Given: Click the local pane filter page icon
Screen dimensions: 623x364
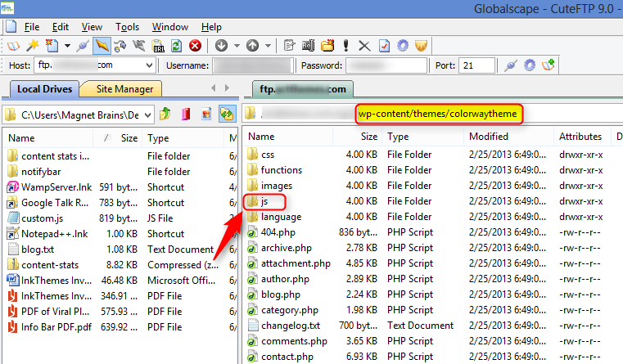Looking at the screenshot, I should (206, 115).
